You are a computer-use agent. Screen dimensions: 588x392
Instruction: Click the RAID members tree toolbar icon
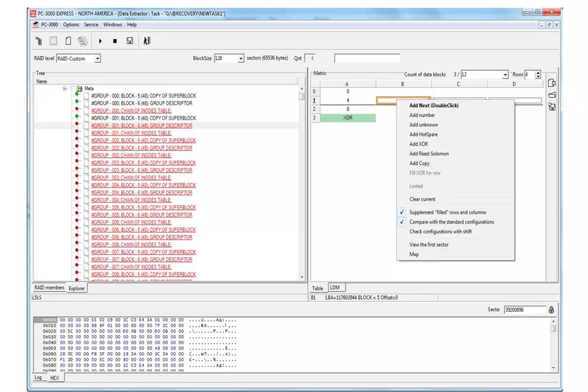[x=39, y=41]
